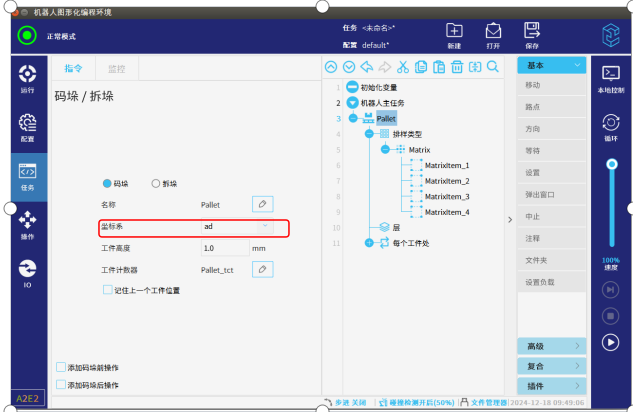Open the IO sidebar panel

click(27, 272)
